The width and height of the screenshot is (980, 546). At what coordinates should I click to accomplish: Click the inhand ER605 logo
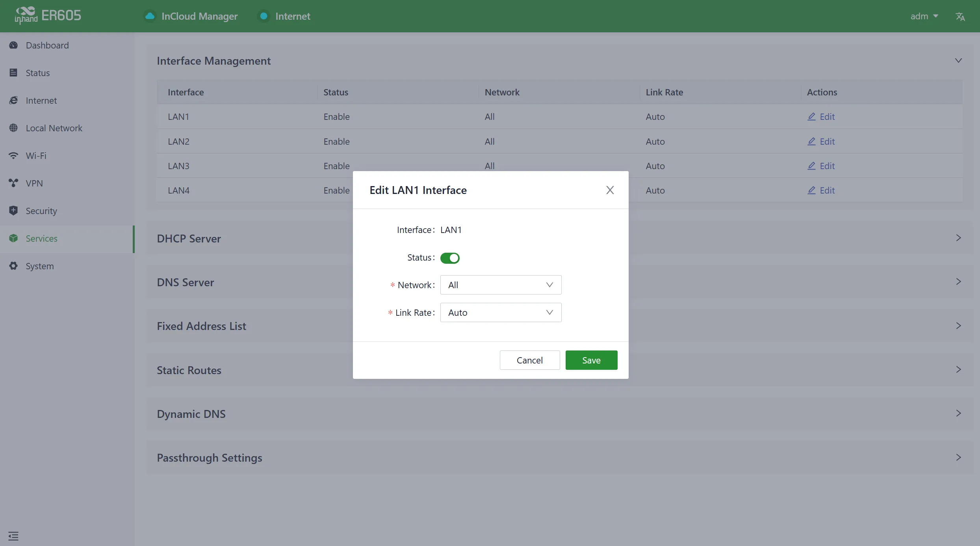(48, 15)
